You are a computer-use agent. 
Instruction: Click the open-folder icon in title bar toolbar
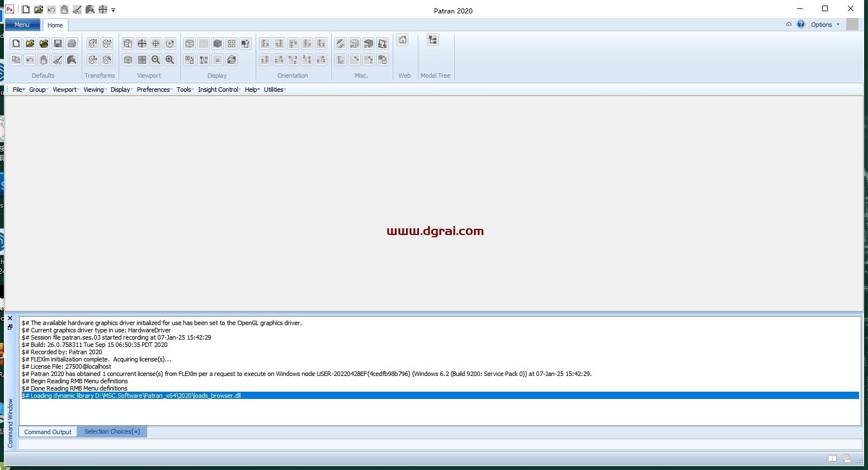(x=39, y=10)
